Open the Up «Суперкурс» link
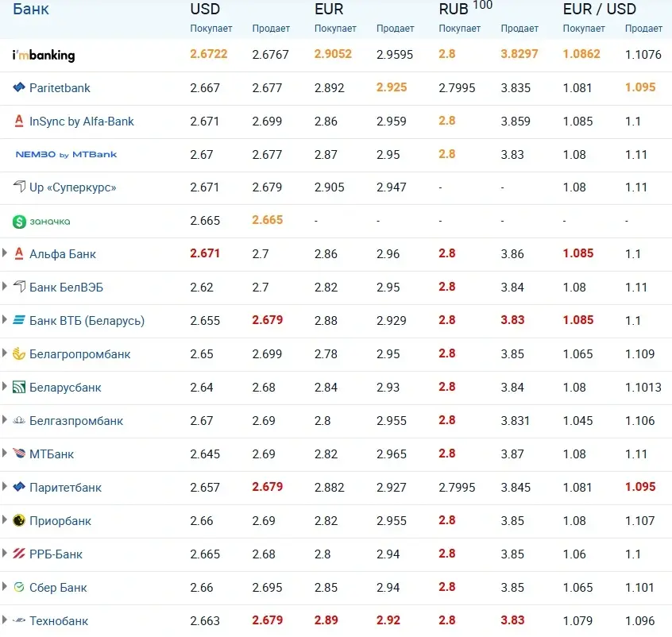Screen dimensions: 672x637 coord(73,187)
